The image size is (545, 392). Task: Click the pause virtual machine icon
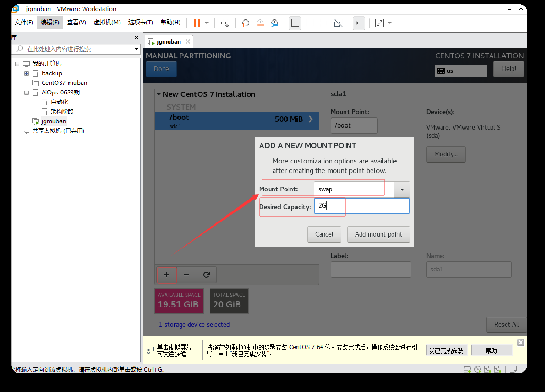pyautogui.click(x=197, y=23)
